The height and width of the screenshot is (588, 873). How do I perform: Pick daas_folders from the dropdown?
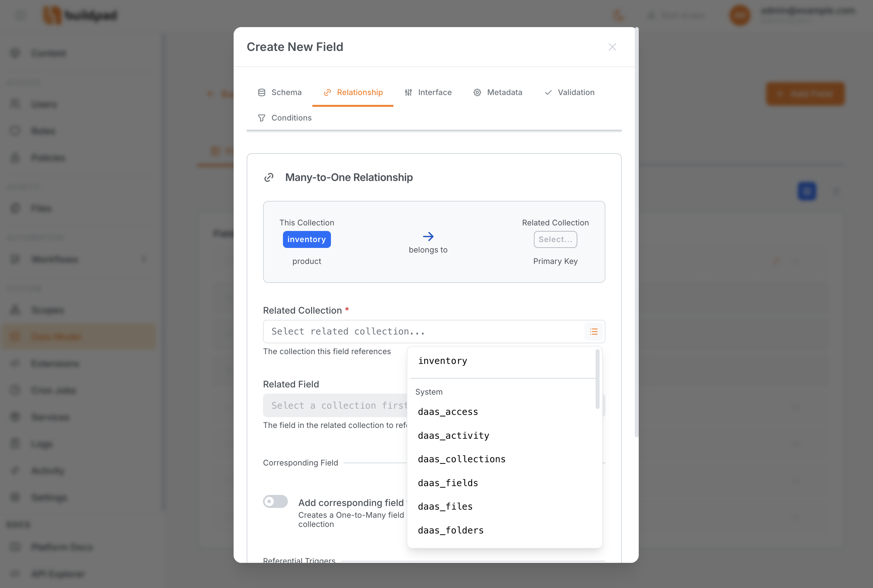(x=502, y=530)
